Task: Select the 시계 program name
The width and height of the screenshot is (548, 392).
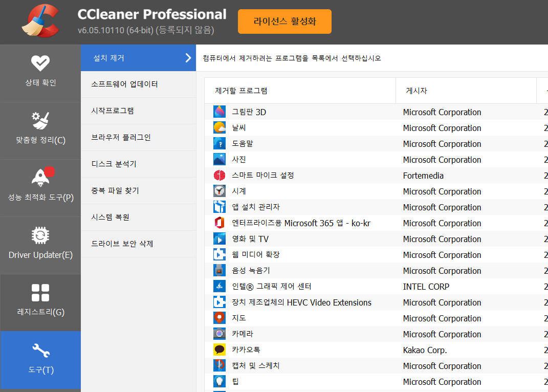Action: [239, 191]
